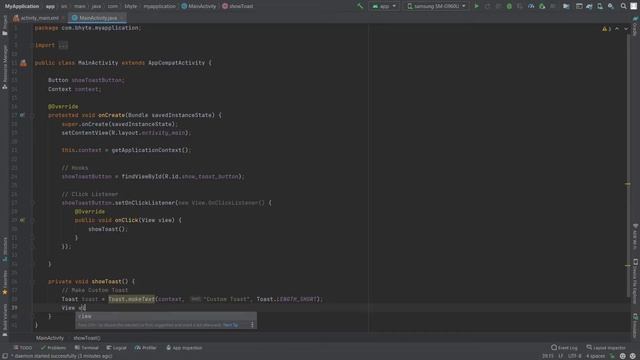Go to next highlighted problem arrow
Viewport: 640px width, 360px height.
(x=626, y=29)
